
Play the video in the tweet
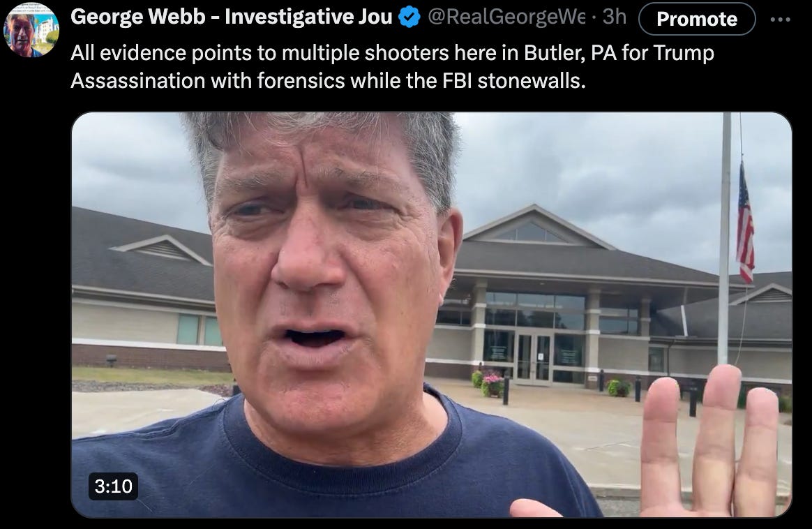click(431, 315)
